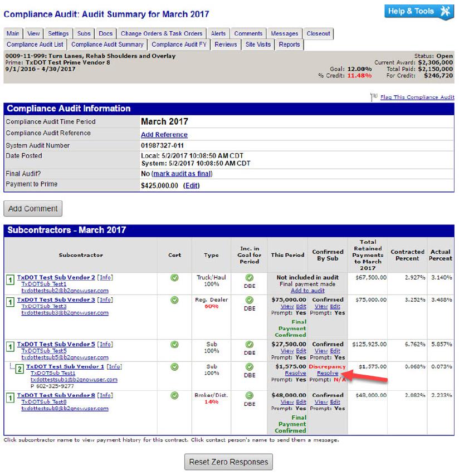Click the tier 1 badge beside Sub Vendor 2

9,279
